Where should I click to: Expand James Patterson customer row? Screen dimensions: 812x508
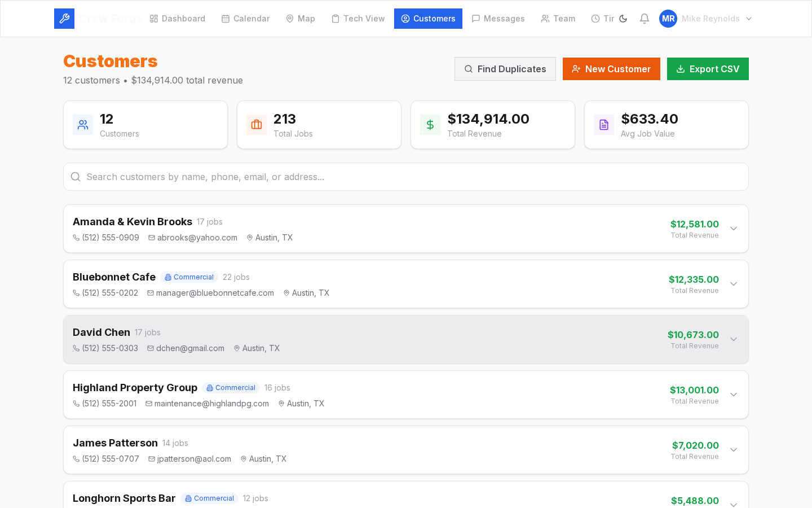click(734, 450)
